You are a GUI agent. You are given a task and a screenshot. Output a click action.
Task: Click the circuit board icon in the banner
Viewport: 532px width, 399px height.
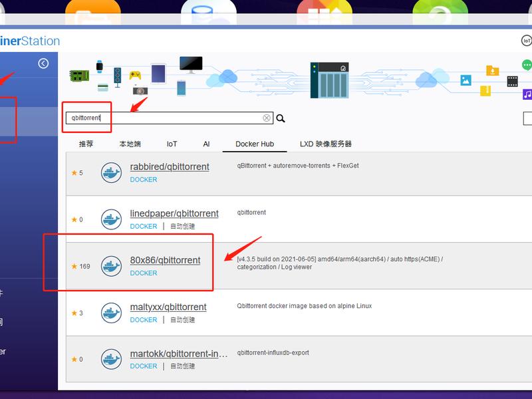click(79, 76)
